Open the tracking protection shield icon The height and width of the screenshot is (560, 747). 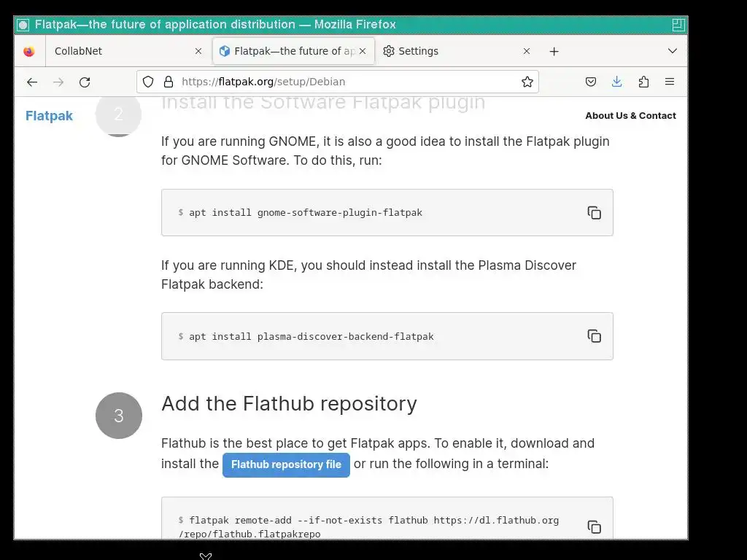pyautogui.click(x=148, y=82)
